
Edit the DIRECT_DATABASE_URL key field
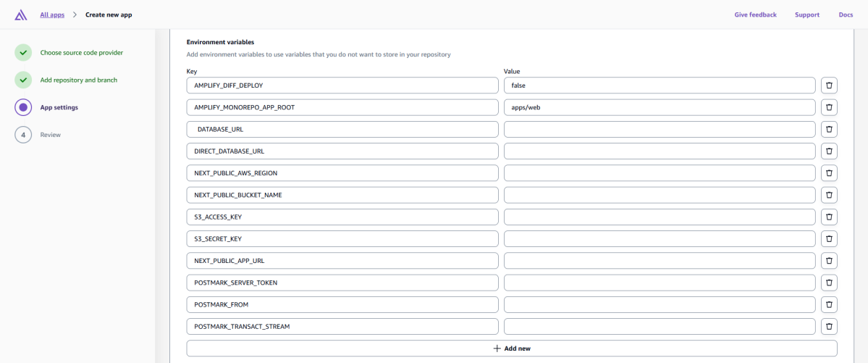click(x=342, y=151)
